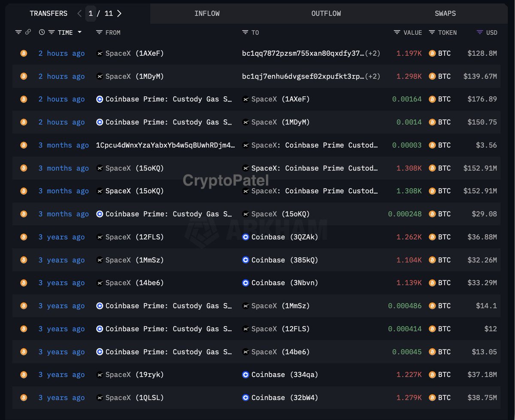Open SpaceX (14be6) sender in the $33.29M row
This screenshot has height=420, width=515.
(135, 283)
